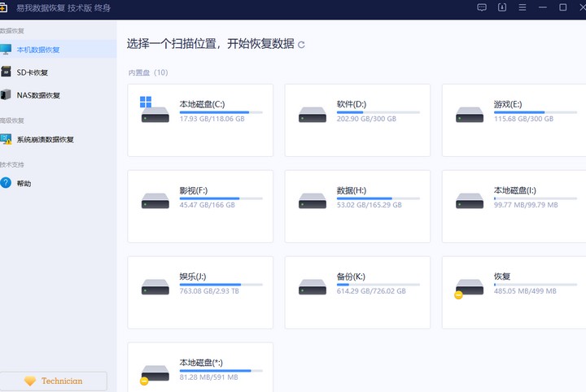Choose the 软件(D:) drive card

pyautogui.click(x=357, y=120)
